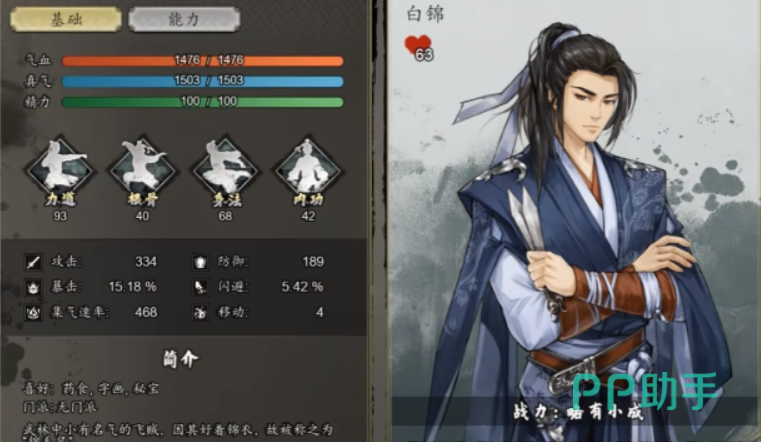The height and width of the screenshot is (442, 761).
Task: Click the 集气速率 qi-gathering icon
Action: [33, 313]
